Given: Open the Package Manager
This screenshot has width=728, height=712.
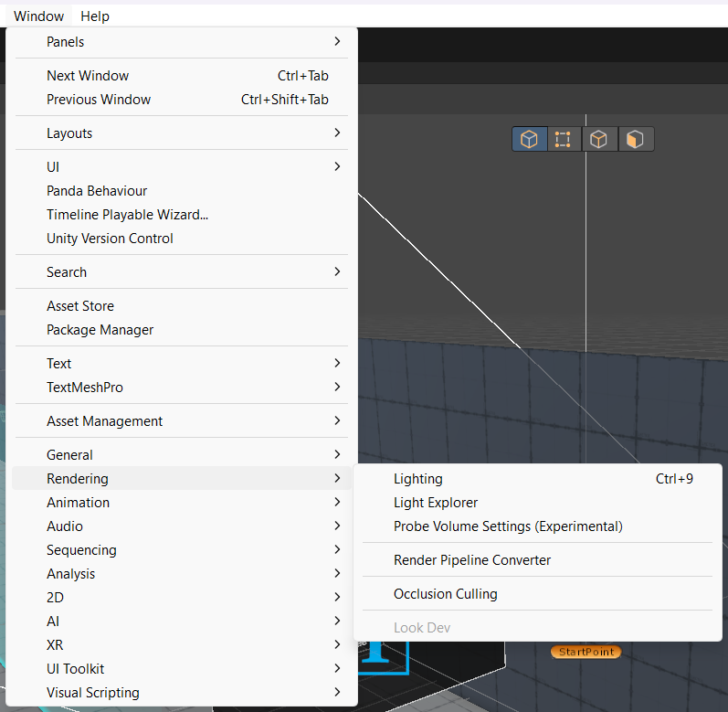Looking at the screenshot, I should coord(182,330).
